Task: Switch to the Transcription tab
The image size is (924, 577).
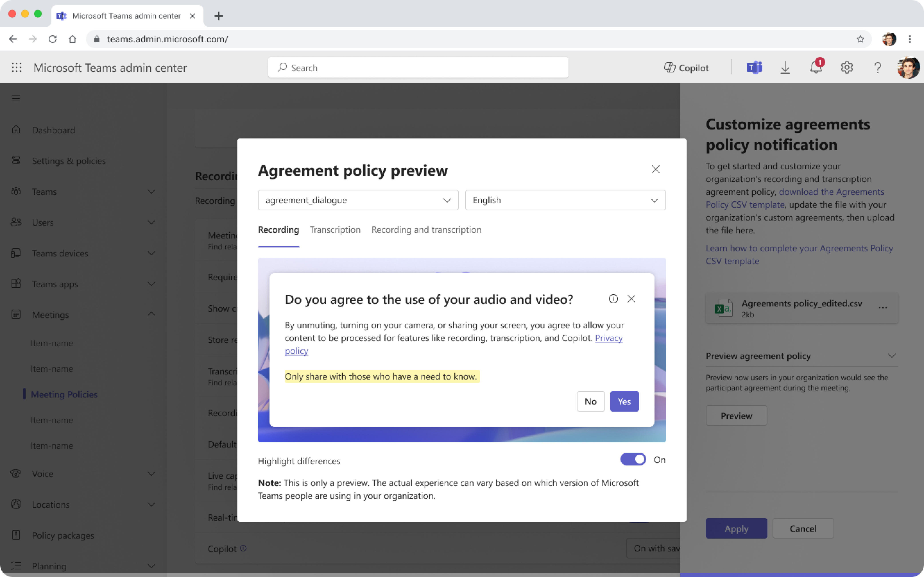Action: tap(335, 230)
